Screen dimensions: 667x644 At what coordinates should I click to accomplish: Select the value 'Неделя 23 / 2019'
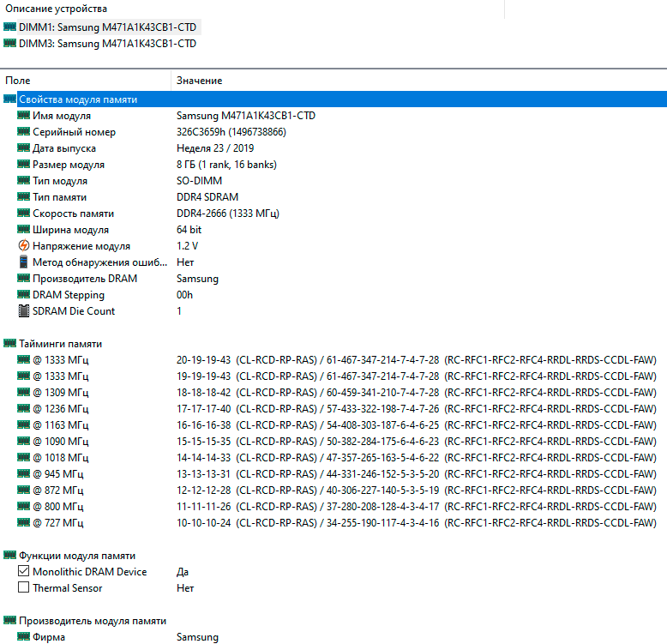pos(215,148)
